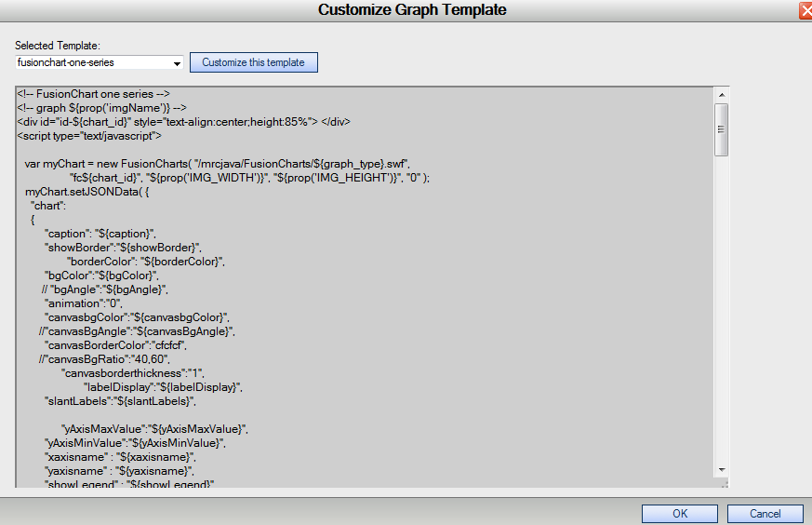Click the "yaxisname" line

tap(120, 472)
